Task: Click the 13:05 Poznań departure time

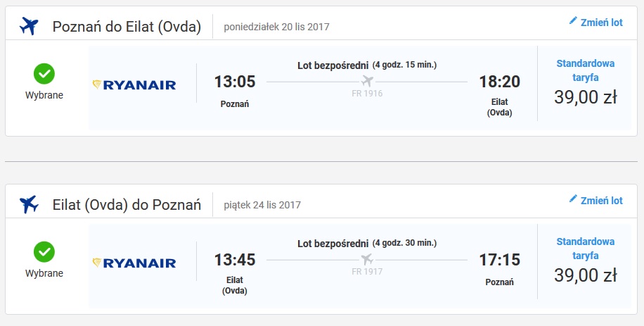Action: click(x=235, y=82)
